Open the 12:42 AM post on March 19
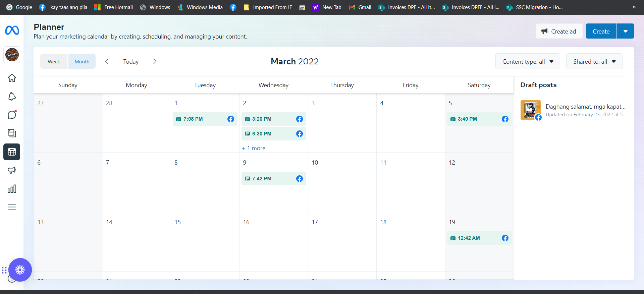The image size is (644, 294). click(x=479, y=238)
